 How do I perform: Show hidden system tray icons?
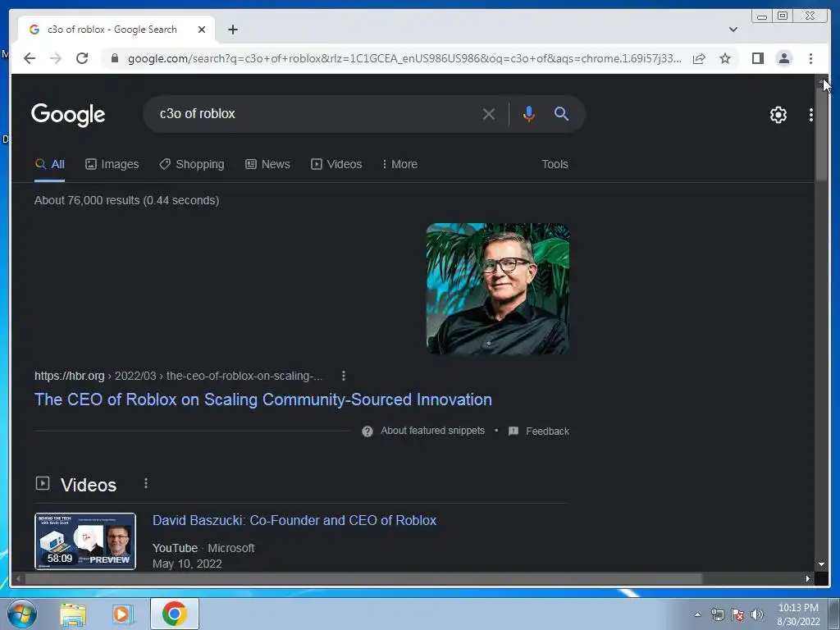pyautogui.click(x=697, y=614)
